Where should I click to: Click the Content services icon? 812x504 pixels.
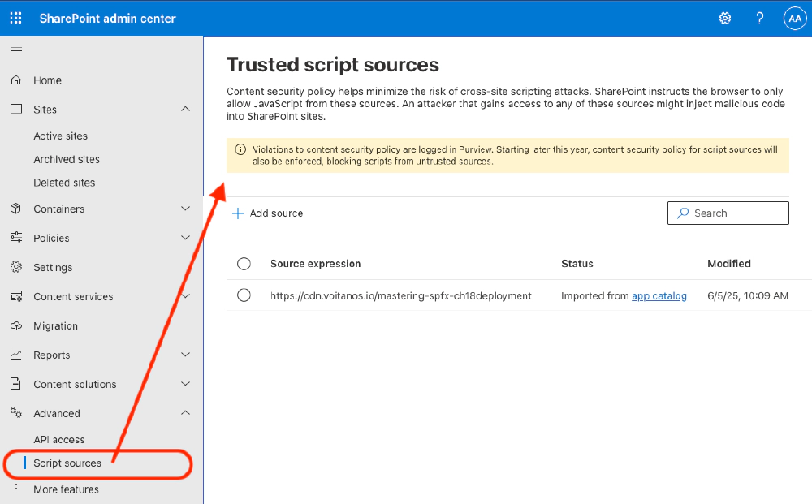16,296
